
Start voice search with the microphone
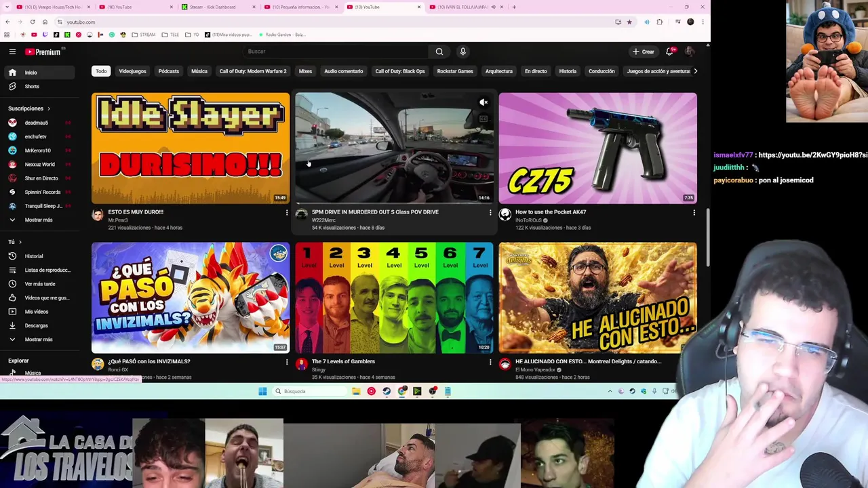pos(463,52)
